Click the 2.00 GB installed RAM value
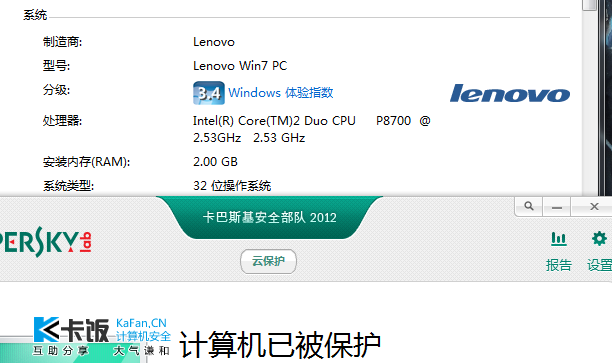612x363 pixels. [215, 162]
